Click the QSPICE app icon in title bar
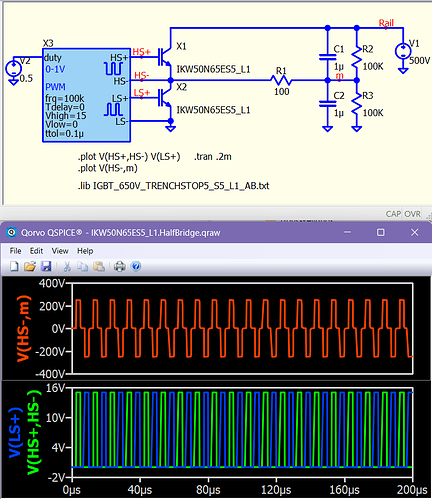The width and height of the screenshot is (432, 499). (x=12, y=232)
